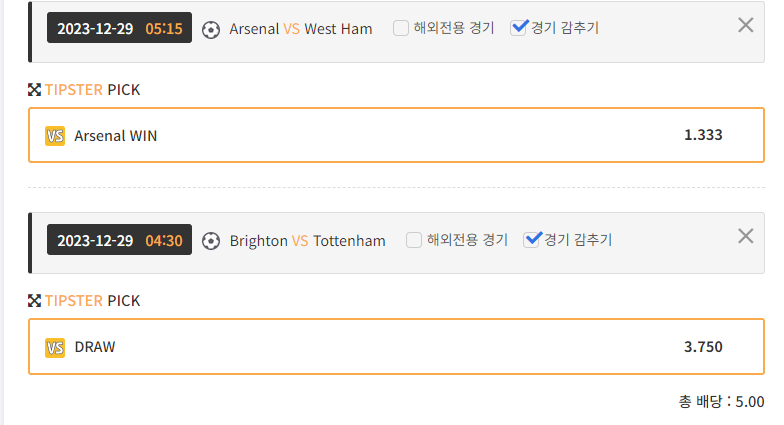Click soccer ball icon beside Arsenal VS West Ham
The image size is (784, 425).
tap(211, 29)
